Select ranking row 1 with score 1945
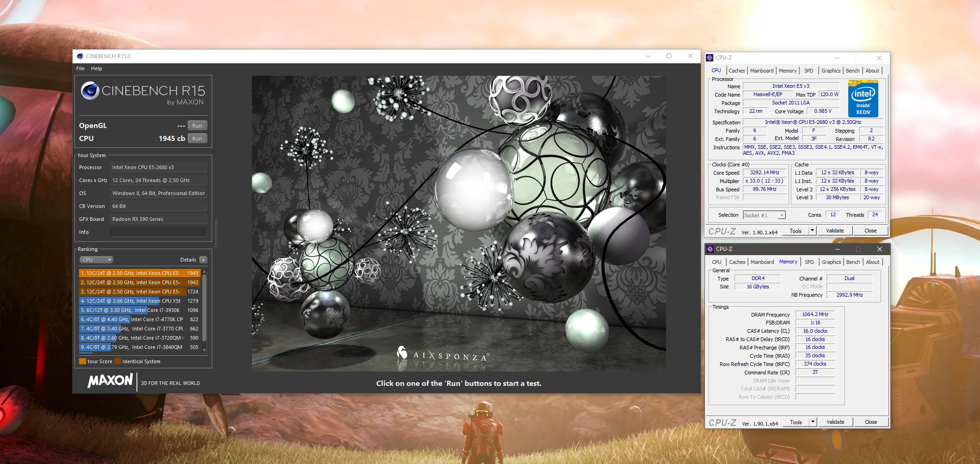This screenshot has height=464, width=980. pos(140,273)
